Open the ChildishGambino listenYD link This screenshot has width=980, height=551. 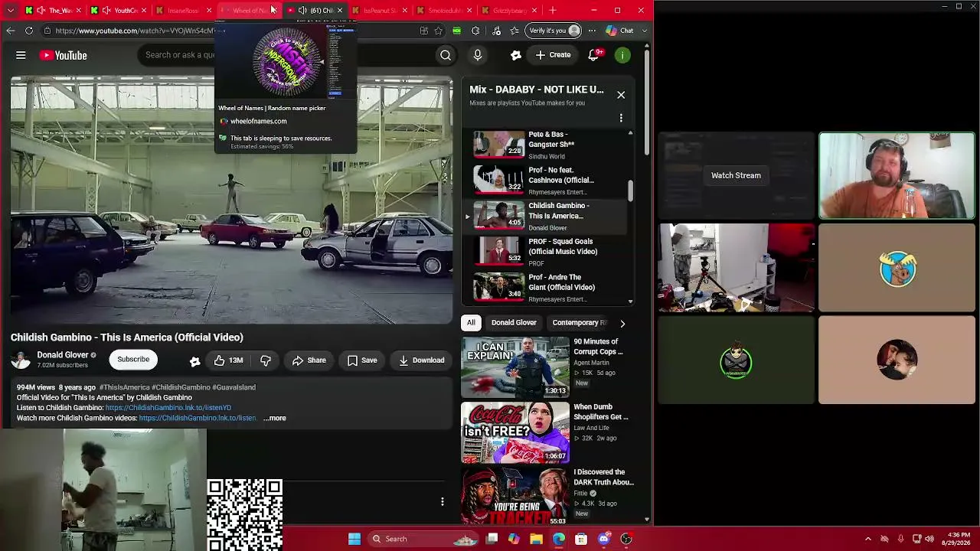(x=168, y=408)
